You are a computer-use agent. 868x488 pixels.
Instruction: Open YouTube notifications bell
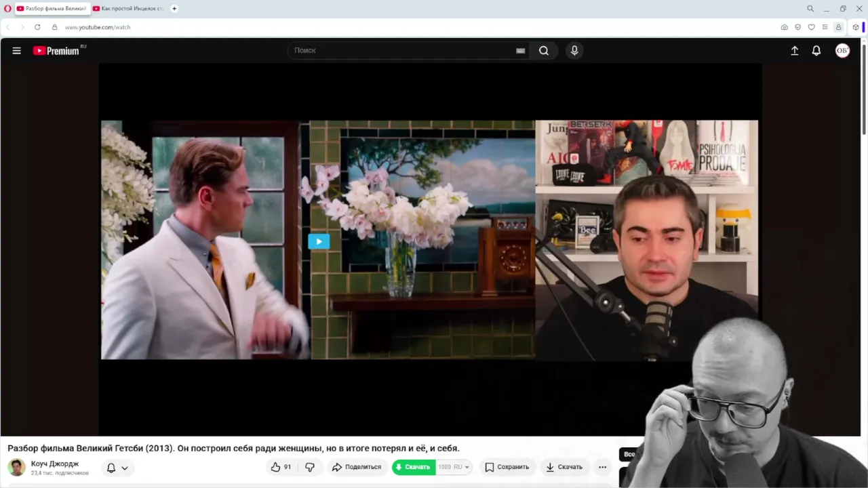(816, 51)
